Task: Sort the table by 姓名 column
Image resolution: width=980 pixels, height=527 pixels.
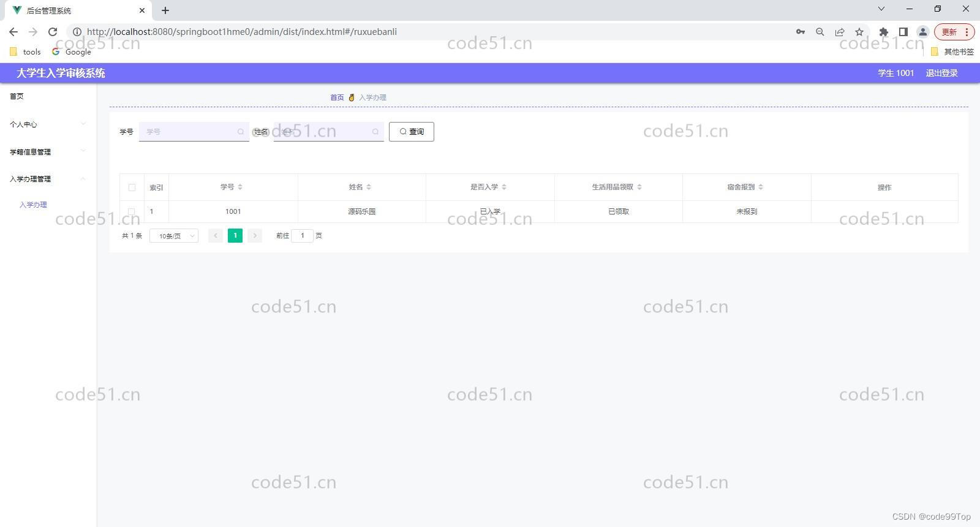Action: click(x=369, y=187)
